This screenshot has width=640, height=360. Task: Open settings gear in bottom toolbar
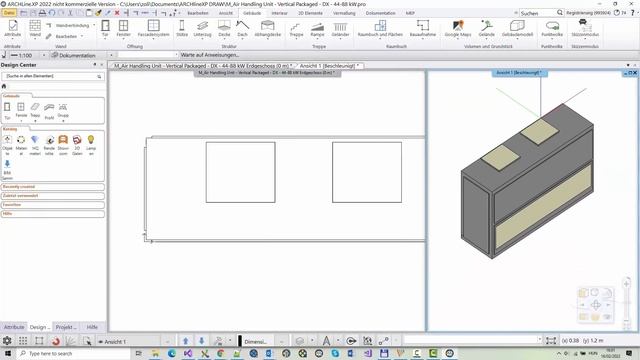click(x=7, y=341)
